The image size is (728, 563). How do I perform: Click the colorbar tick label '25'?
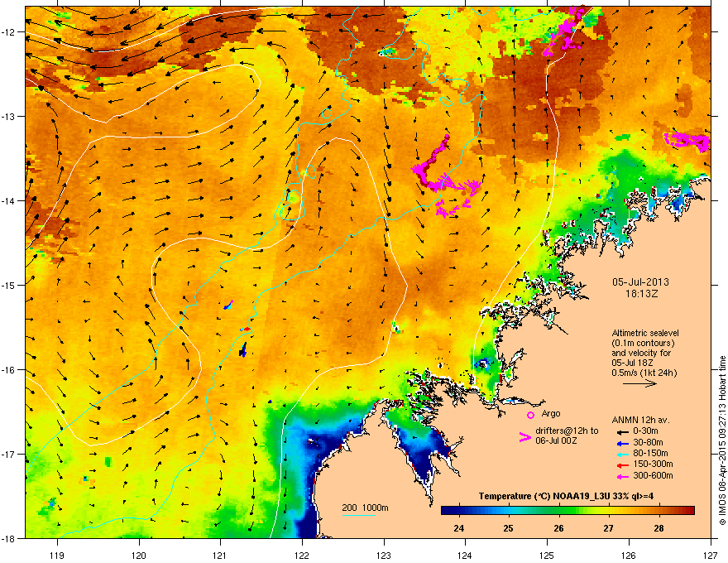coord(509,528)
